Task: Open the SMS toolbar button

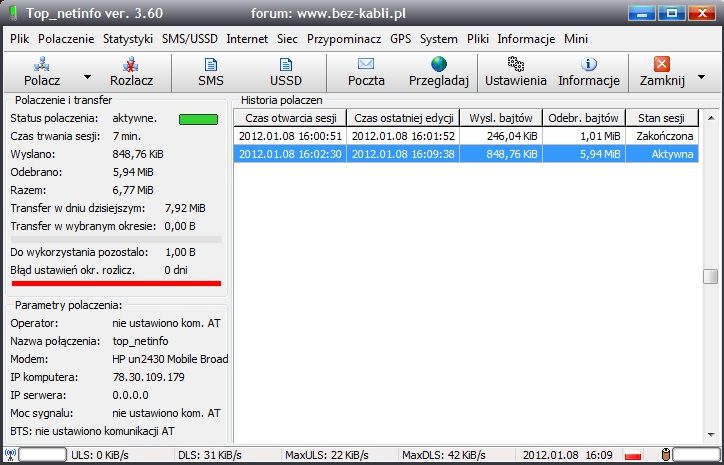Action: point(210,64)
